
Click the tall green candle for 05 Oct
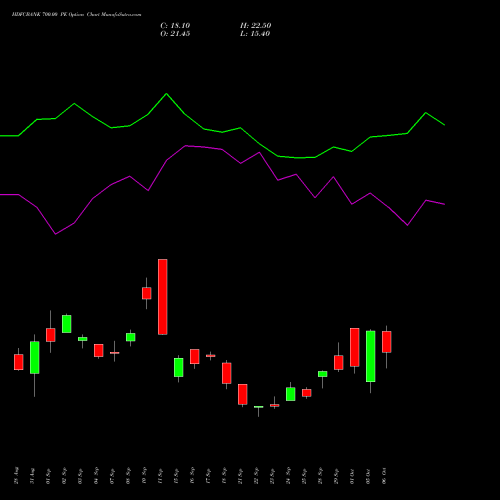pos(371,356)
